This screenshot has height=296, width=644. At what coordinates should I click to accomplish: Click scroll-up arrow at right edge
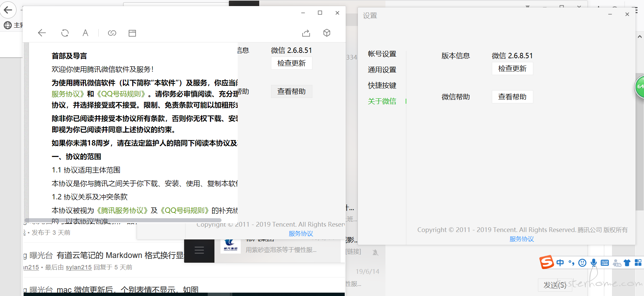pos(640,37)
